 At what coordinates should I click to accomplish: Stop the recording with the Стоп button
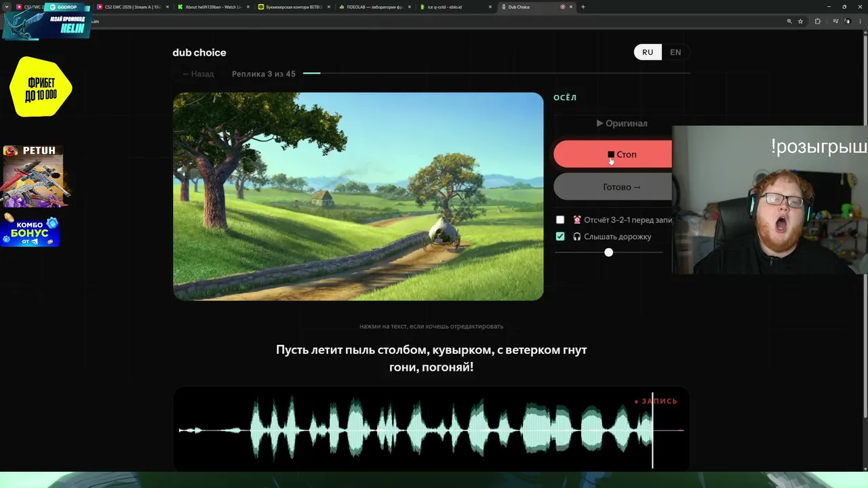[x=613, y=155]
